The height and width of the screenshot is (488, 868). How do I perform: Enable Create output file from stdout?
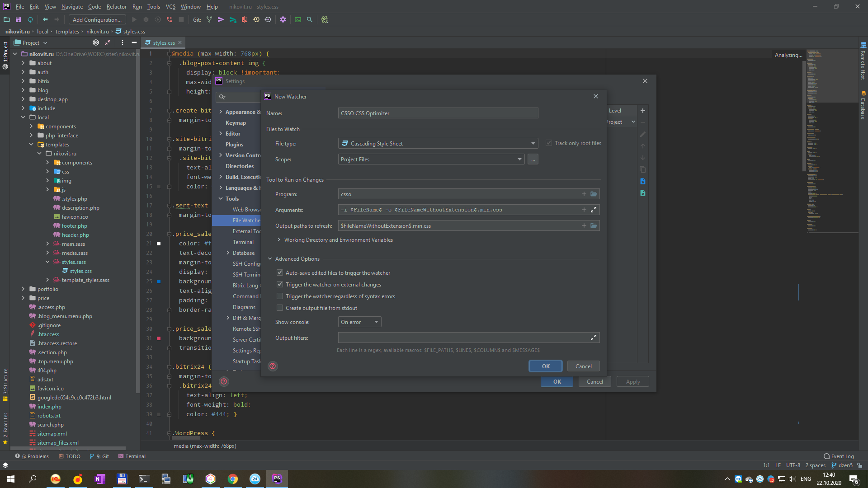click(280, 308)
